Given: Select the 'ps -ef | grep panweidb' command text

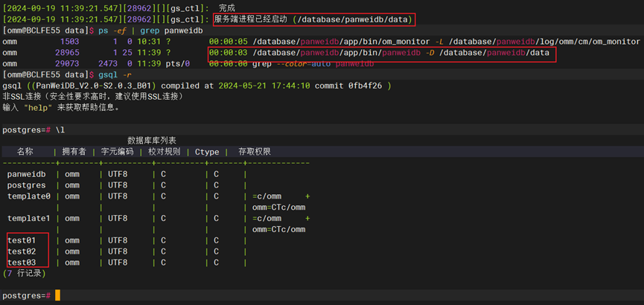Looking at the screenshot, I should point(150,30).
